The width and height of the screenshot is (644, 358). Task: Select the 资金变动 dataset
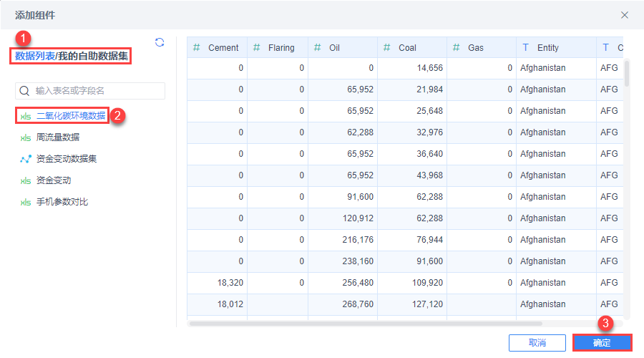[x=54, y=180]
